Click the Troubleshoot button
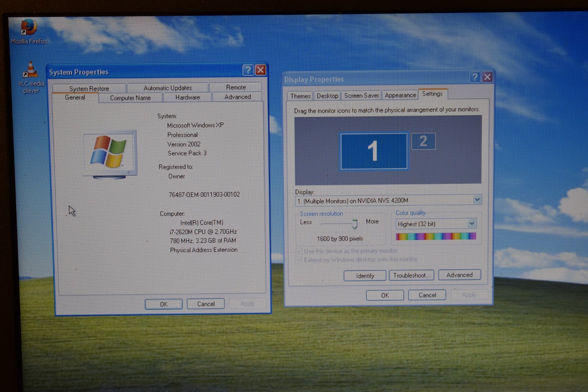The width and height of the screenshot is (588, 392). (411, 275)
